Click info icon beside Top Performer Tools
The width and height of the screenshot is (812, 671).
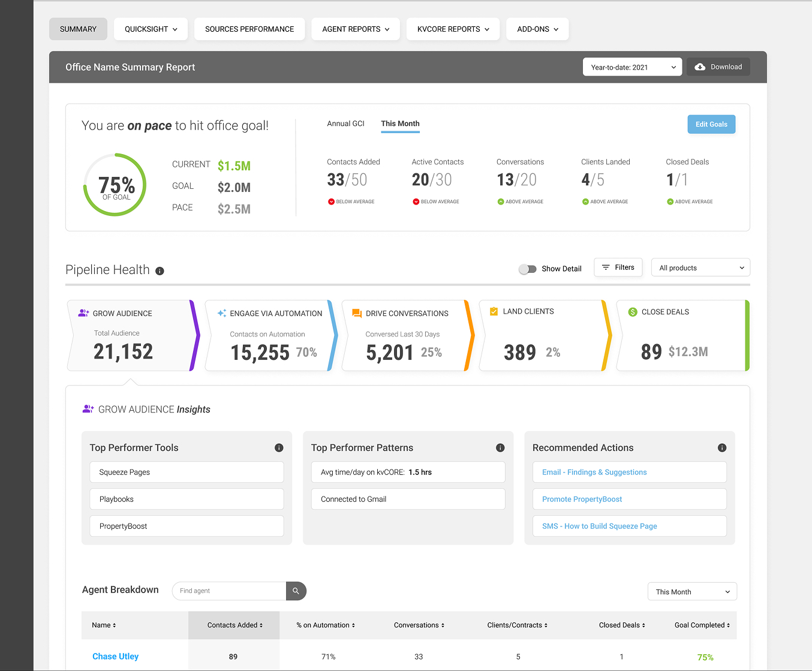279,448
